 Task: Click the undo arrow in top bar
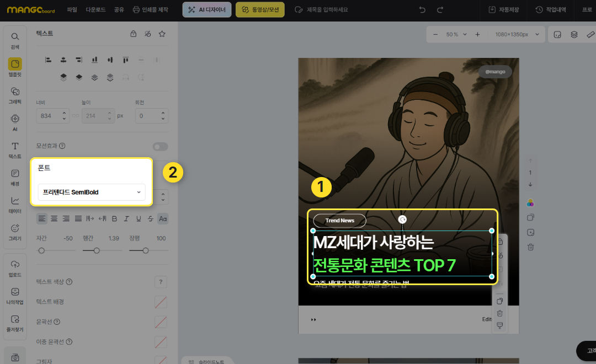pyautogui.click(x=422, y=10)
